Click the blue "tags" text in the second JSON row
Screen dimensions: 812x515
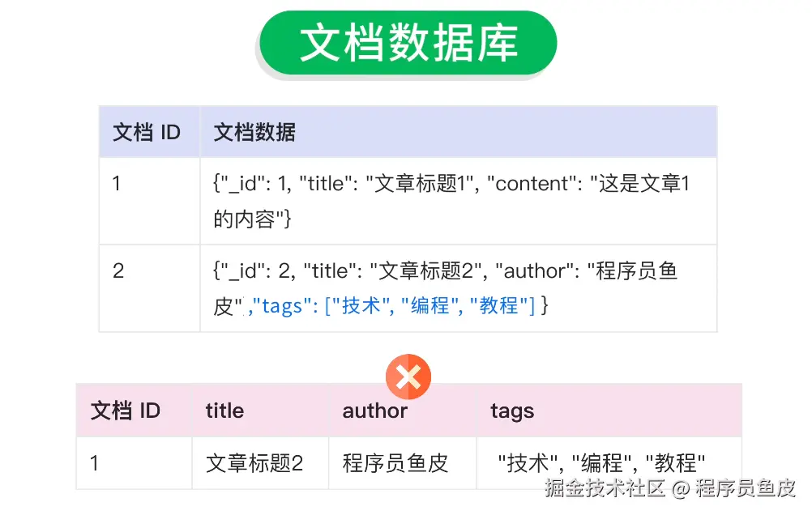(x=282, y=306)
